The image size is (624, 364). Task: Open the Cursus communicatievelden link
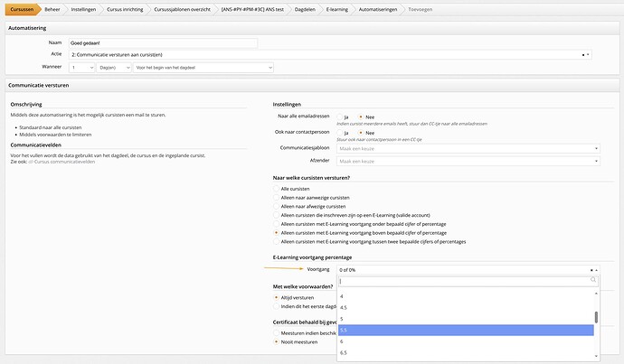pos(63,162)
